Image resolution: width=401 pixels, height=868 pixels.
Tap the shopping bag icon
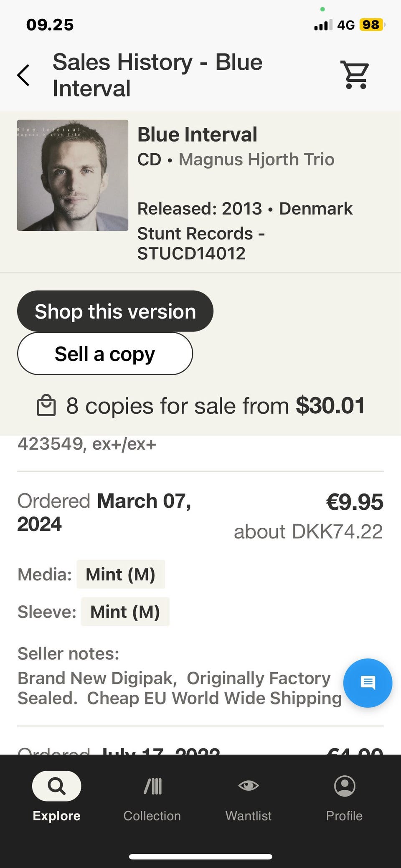pyautogui.click(x=46, y=406)
